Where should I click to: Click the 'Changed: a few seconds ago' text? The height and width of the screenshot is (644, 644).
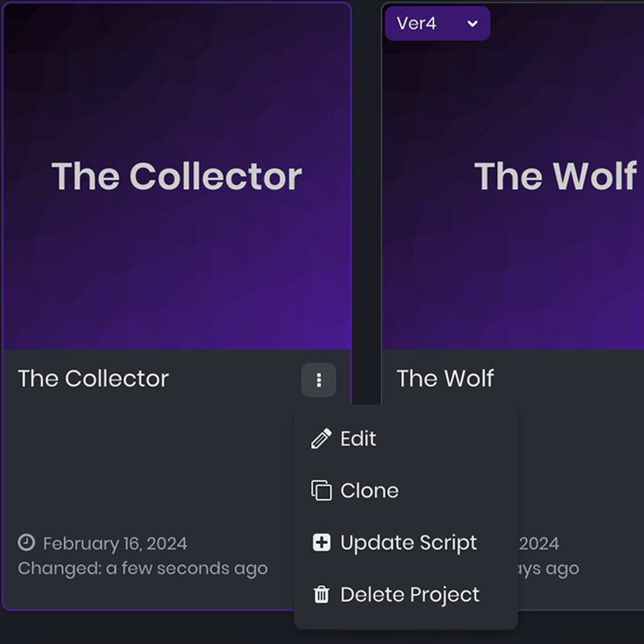(143, 569)
